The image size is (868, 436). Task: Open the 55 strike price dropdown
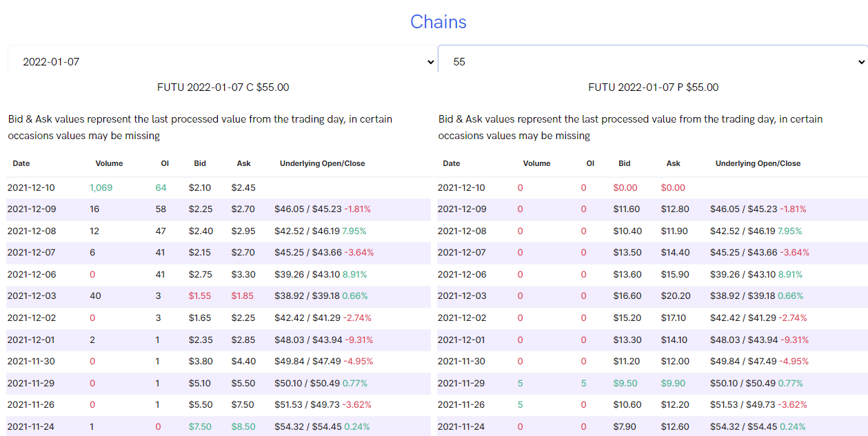(x=652, y=61)
